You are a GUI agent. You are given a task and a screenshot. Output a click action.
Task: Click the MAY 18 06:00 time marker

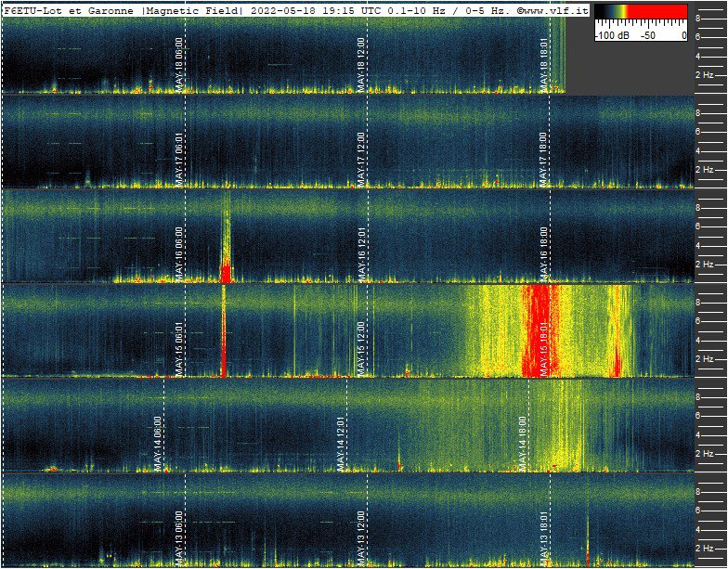click(x=179, y=64)
